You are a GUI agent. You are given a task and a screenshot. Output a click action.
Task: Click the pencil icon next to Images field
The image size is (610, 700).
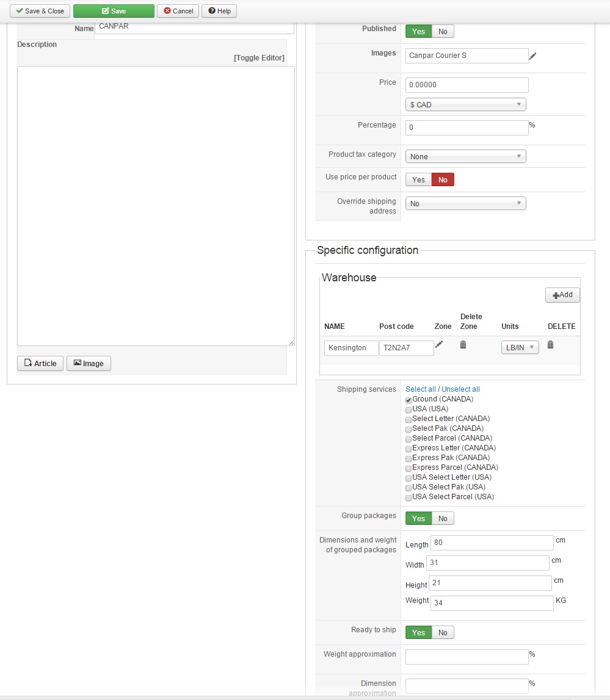[x=532, y=56]
